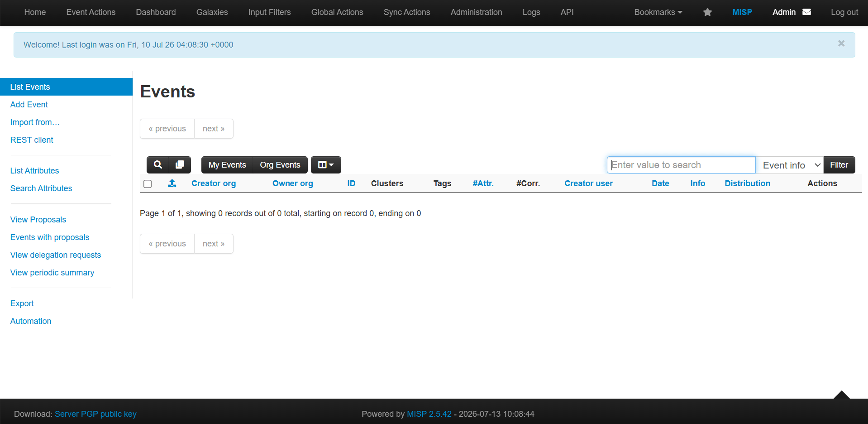Viewport: 868px width, 424px height.
Task: Open Add Event in the sidebar
Action: 29,105
